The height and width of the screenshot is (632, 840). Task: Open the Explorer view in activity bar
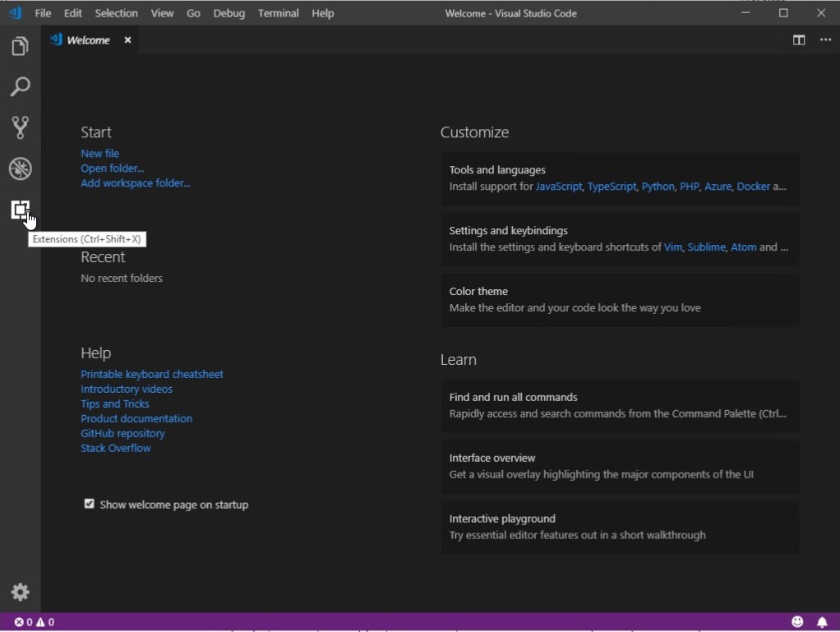click(x=20, y=46)
